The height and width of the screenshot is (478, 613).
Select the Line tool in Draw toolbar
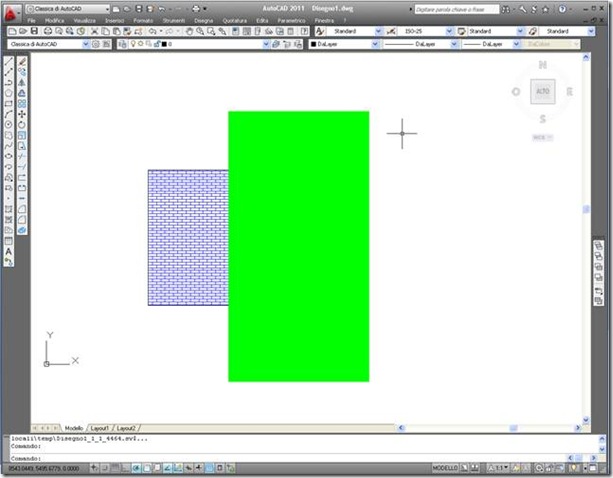tap(9, 62)
